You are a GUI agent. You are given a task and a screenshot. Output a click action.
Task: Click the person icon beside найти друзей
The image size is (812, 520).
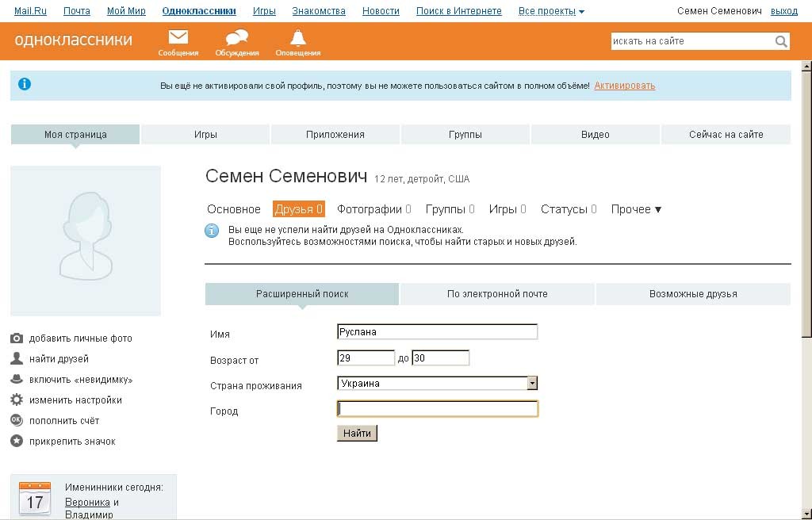17,358
